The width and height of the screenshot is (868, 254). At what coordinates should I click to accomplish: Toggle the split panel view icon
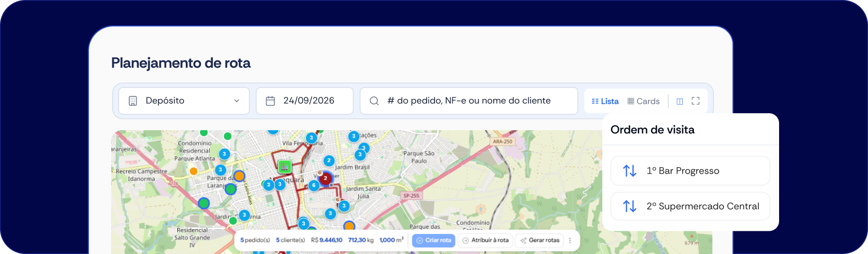(680, 101)
